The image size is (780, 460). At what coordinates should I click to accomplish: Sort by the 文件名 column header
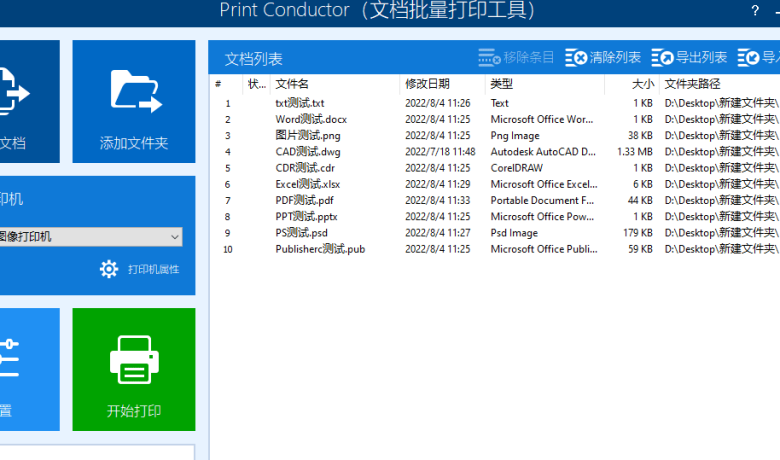pos(335,84)
